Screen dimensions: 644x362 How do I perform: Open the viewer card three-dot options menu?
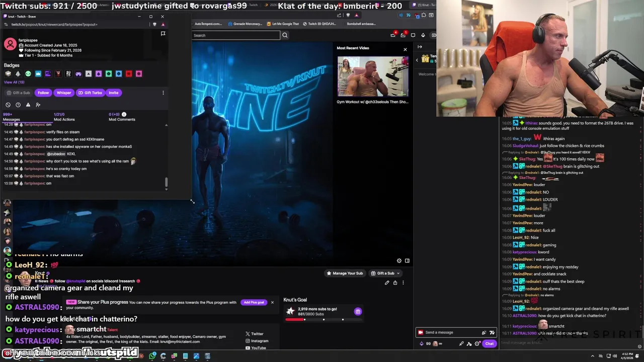coord(163,93)
